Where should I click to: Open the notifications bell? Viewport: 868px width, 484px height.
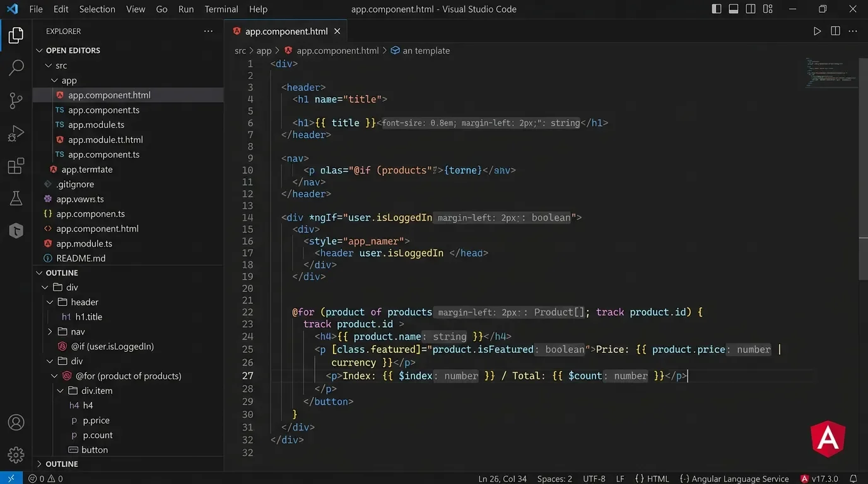pyautogui.click(x=853, y=478)
